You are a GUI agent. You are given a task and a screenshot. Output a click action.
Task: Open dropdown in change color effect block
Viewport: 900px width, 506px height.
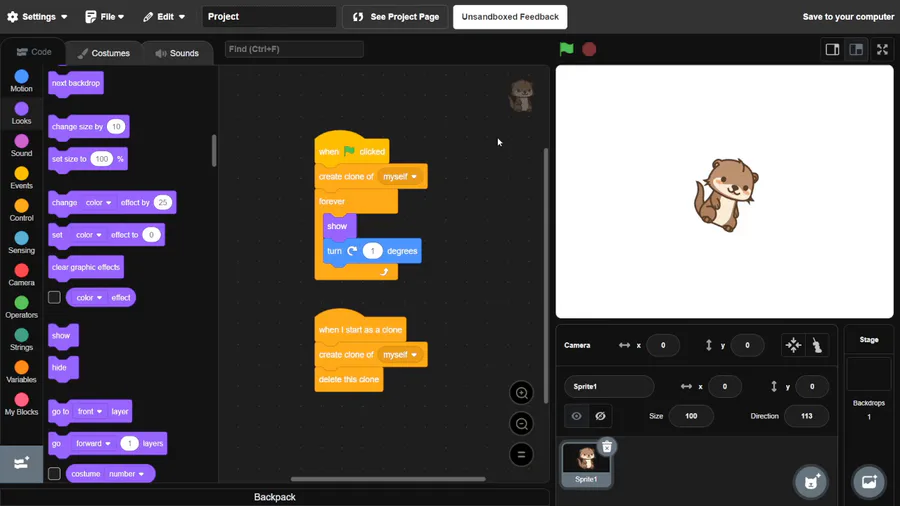(99, 203)
